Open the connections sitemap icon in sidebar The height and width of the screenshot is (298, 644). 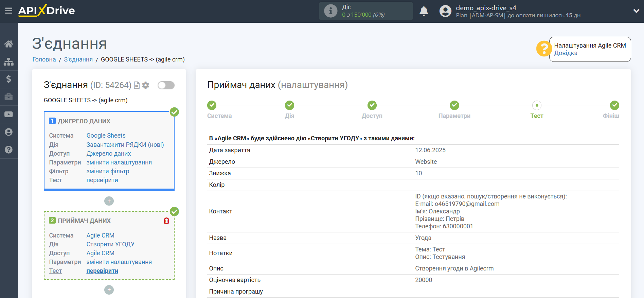9,62
